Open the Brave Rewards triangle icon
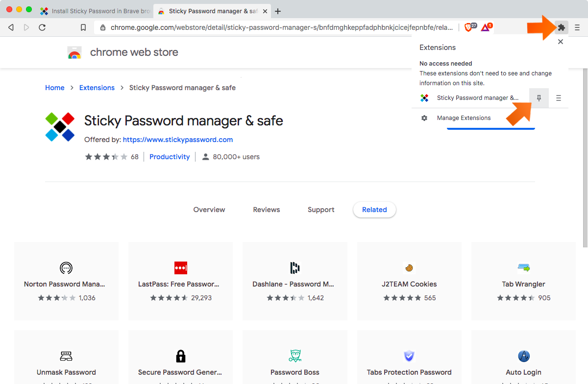 (x=486, y=28)
